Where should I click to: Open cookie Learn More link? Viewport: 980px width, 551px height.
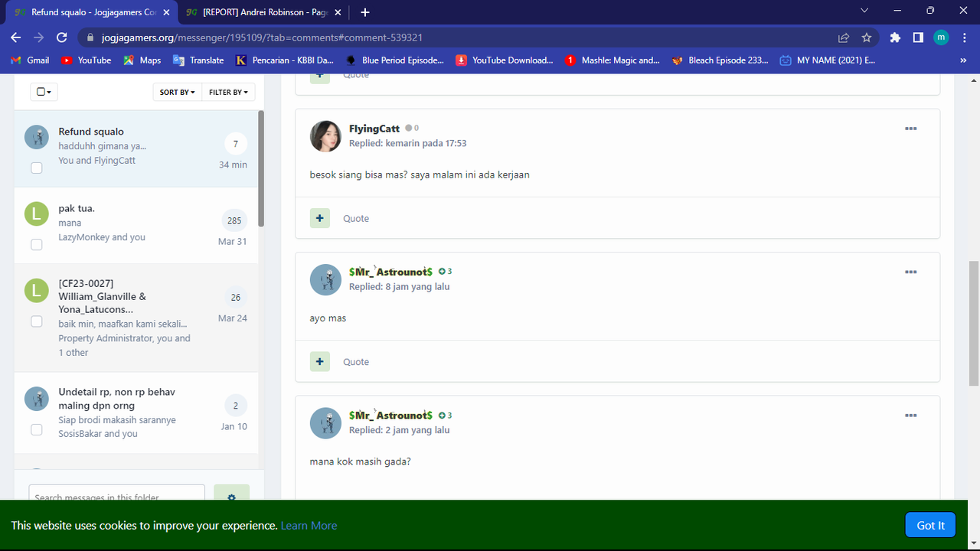pos(309,525)
